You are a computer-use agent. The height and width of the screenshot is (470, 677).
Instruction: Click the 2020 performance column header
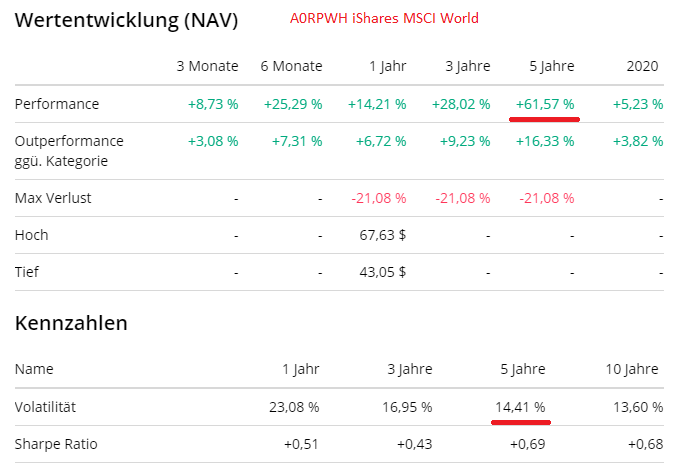tap(642, 66)
